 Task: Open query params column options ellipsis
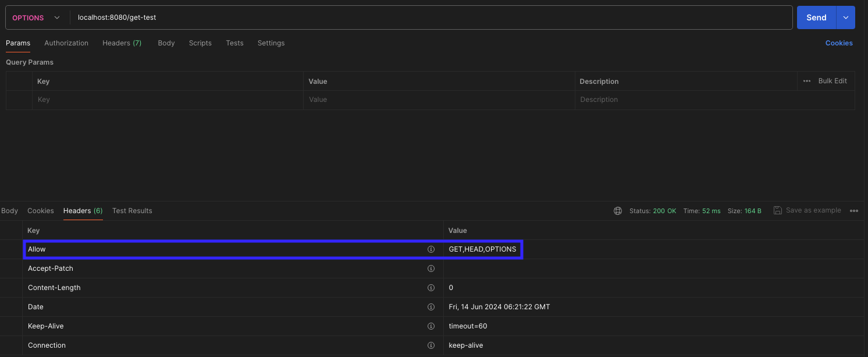[x=806, y=81]
